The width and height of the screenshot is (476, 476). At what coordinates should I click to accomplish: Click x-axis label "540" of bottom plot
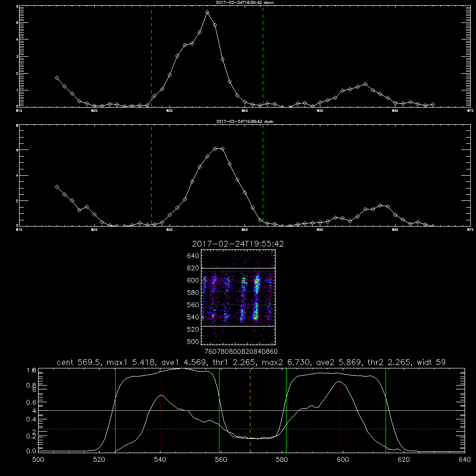160,460
